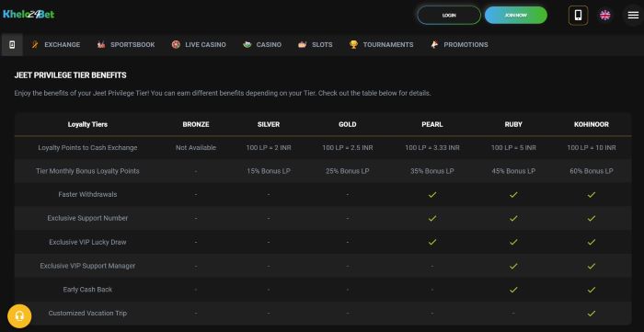Change language via the UK flag icon

[605, 16]
